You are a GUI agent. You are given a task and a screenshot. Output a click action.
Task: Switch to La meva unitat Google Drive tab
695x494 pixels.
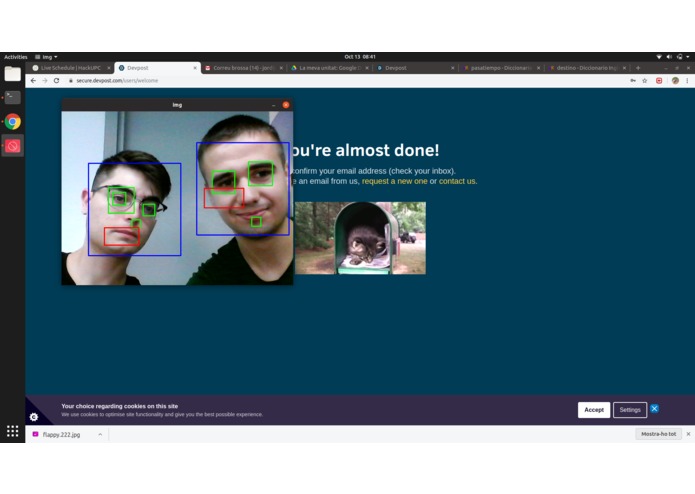328,68
